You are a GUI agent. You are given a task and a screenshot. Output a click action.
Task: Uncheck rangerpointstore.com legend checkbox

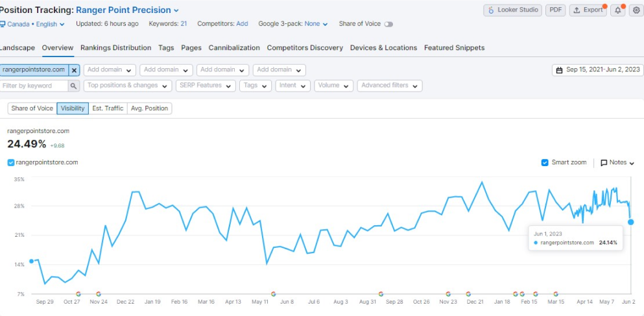(11, 163)
